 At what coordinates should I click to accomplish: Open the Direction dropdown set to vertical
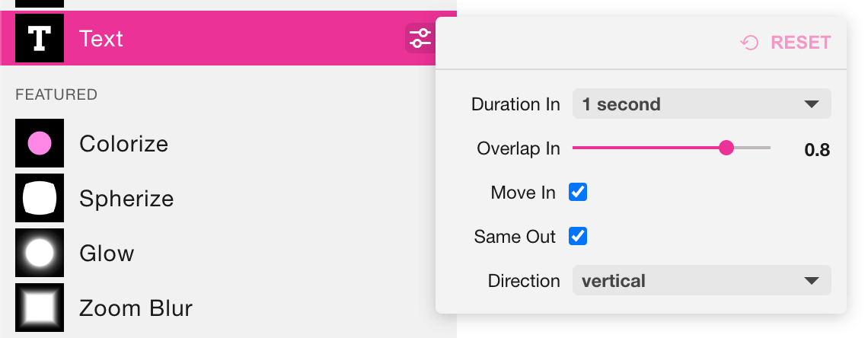(701, 280)
